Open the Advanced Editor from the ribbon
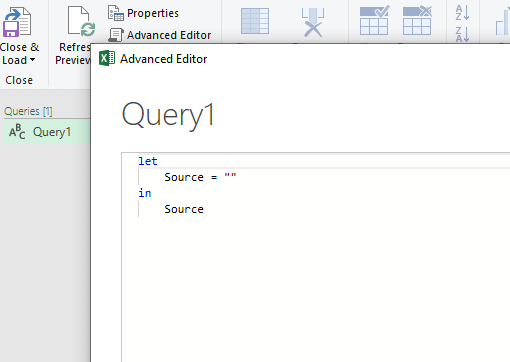Image resolution: width=510 pixels, height=362 pixels. pyautogui.click(x=160, y=35)
